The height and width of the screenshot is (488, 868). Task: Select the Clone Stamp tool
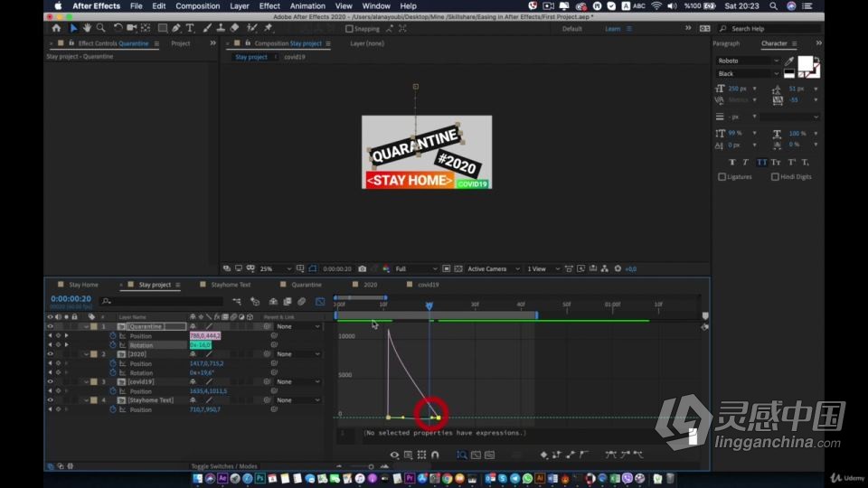221,28
